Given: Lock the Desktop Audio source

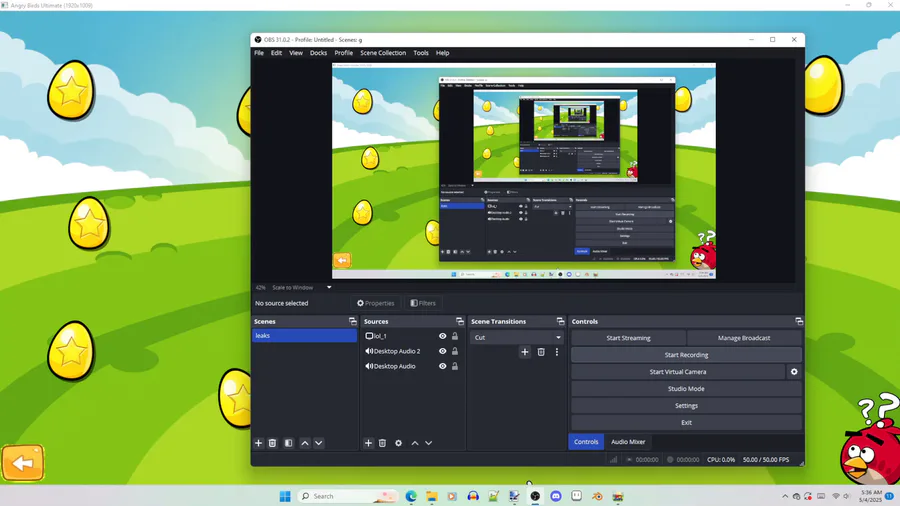Looking at the screenshot, I should click(x=455, y=366).
